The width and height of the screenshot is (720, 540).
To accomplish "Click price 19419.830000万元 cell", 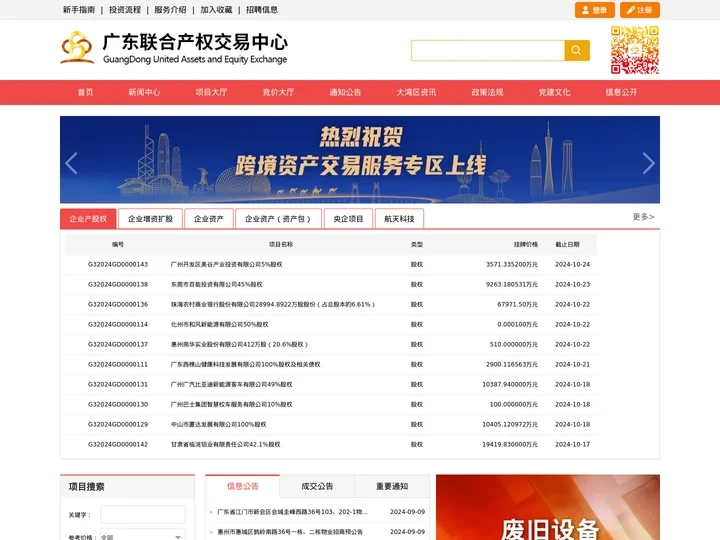I will 510,444.
